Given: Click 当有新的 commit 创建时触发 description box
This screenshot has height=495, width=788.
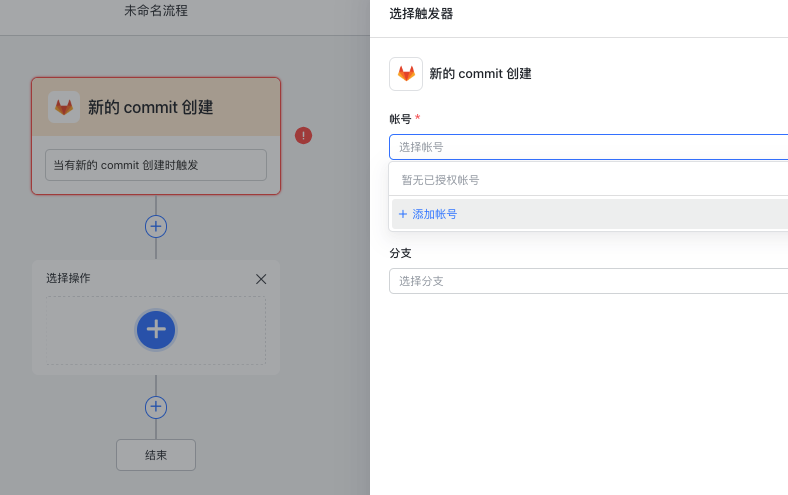Looking at the screenshot, I should pyautogui.click(x=156, y=165).
